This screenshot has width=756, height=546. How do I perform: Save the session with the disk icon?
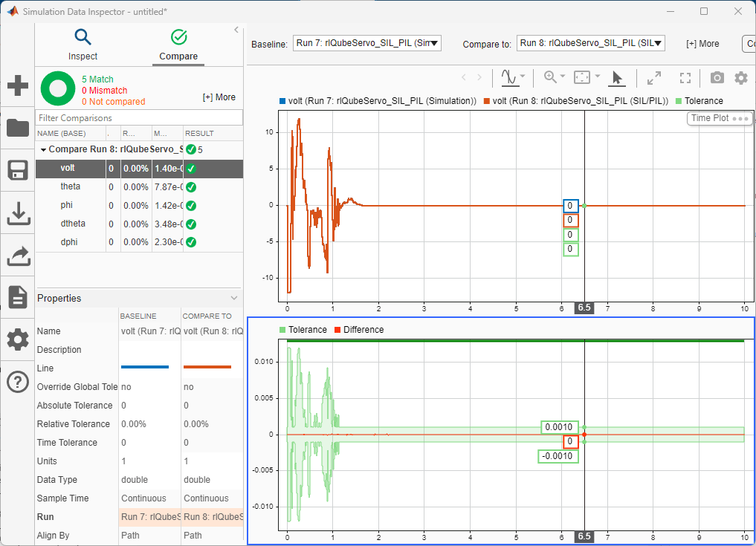(x=18, y=170)
